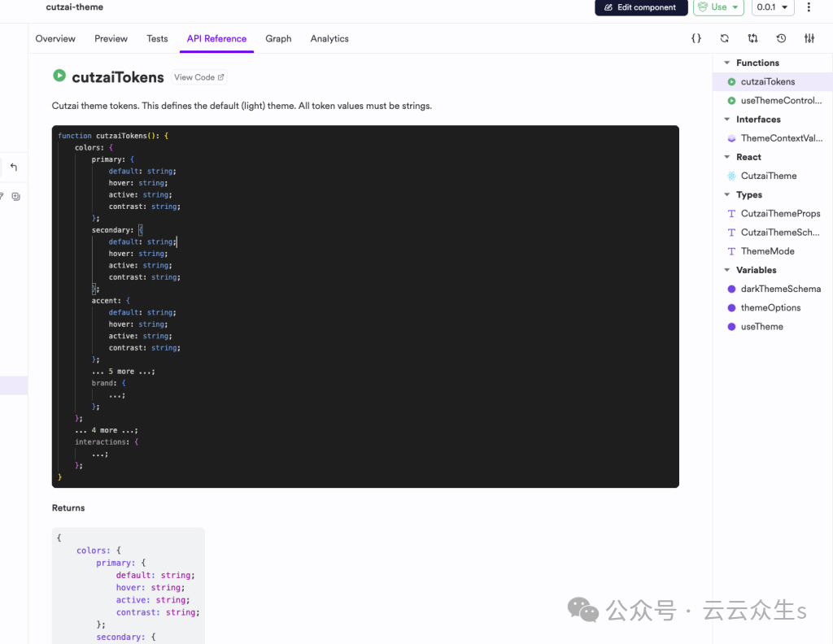This screenshot has width=833, height=644.
Task: Click the type icon next to CutzaiThemeProps
Action: (731, 213)
